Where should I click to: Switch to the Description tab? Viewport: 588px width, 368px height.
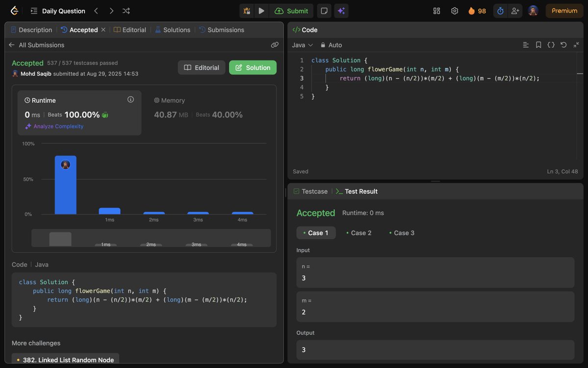click(31, 30)
